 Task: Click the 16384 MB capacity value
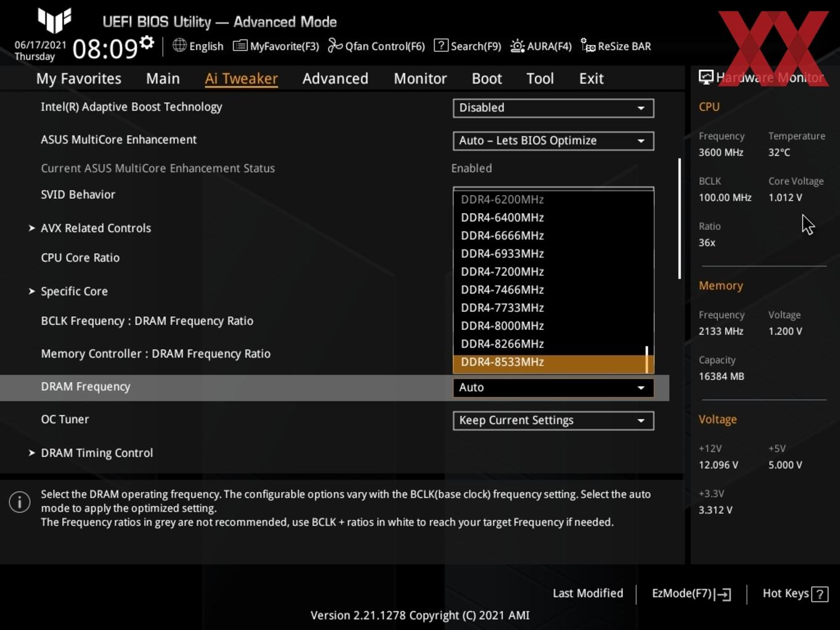click(x=721, y=376)
